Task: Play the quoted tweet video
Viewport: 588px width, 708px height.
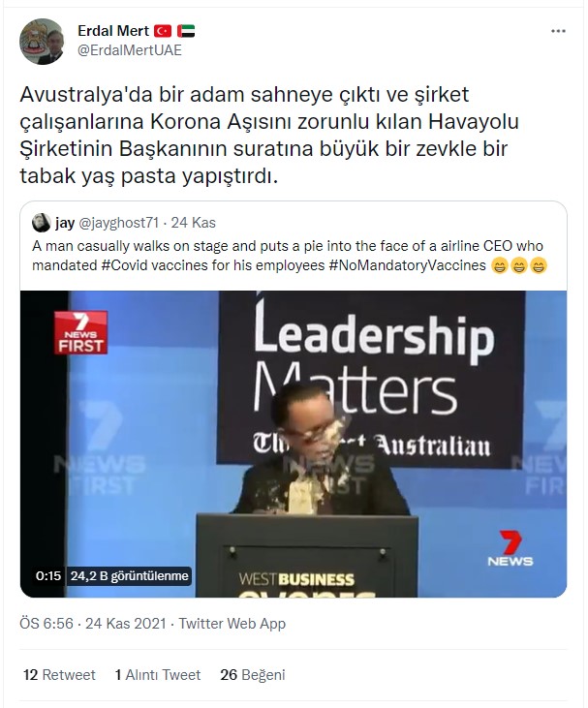Action: [x=294, y=444]
